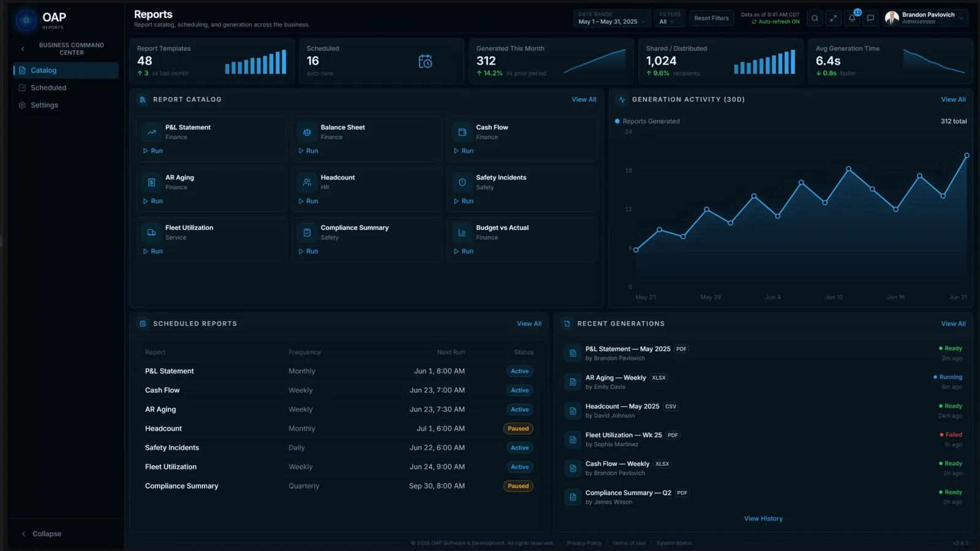Viewport: 980px width, 551px height.
Task: Toggle the Active status for AR Aging schedule
Action: tap(519, 409)
